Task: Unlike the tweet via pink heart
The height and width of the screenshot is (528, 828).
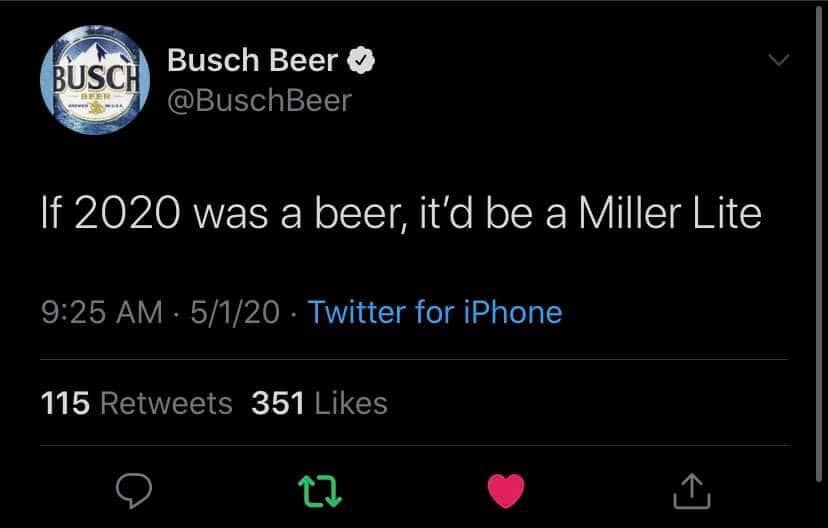Action: coord(506,491)
